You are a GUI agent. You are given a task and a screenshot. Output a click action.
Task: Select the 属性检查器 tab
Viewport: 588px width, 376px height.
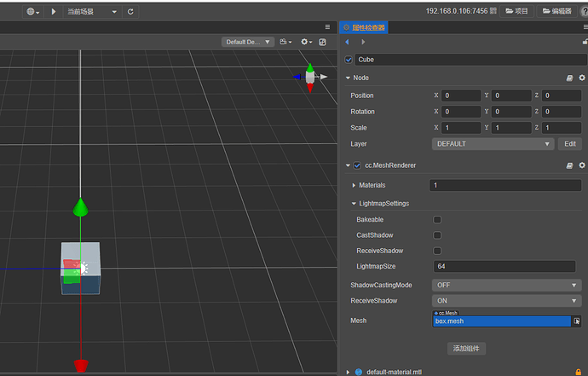364,27
